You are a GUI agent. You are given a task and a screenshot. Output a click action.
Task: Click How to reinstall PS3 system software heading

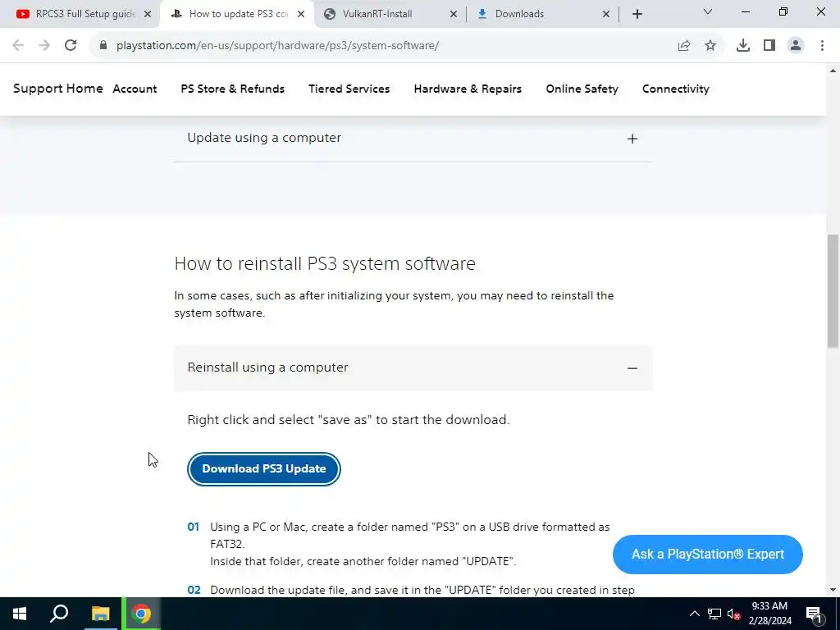point(325,263)
